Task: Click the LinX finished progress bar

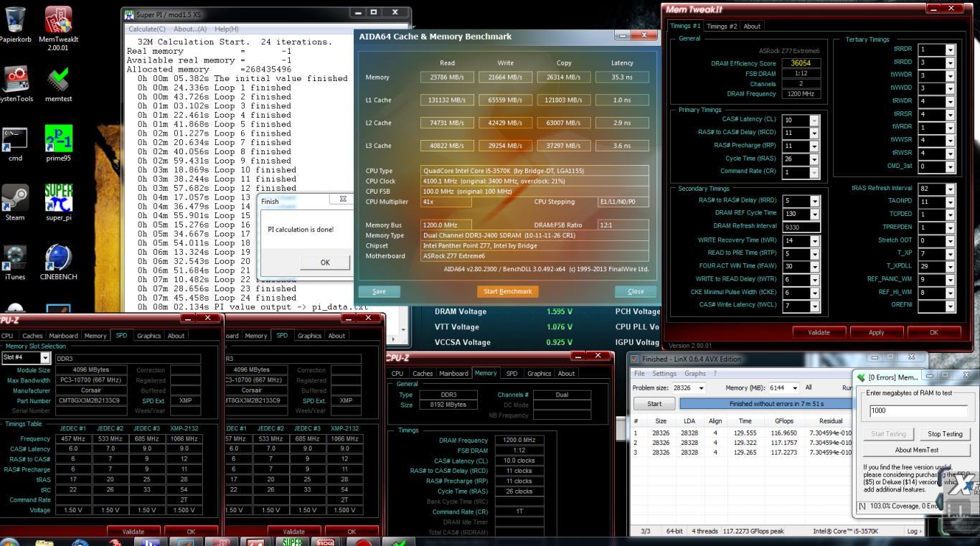Action: point(766,404)
